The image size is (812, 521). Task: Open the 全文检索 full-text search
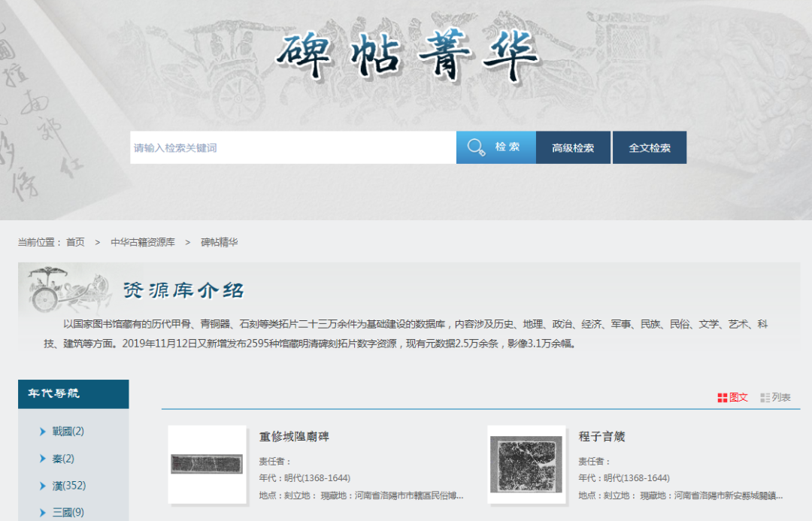click(x=650, y=148)
